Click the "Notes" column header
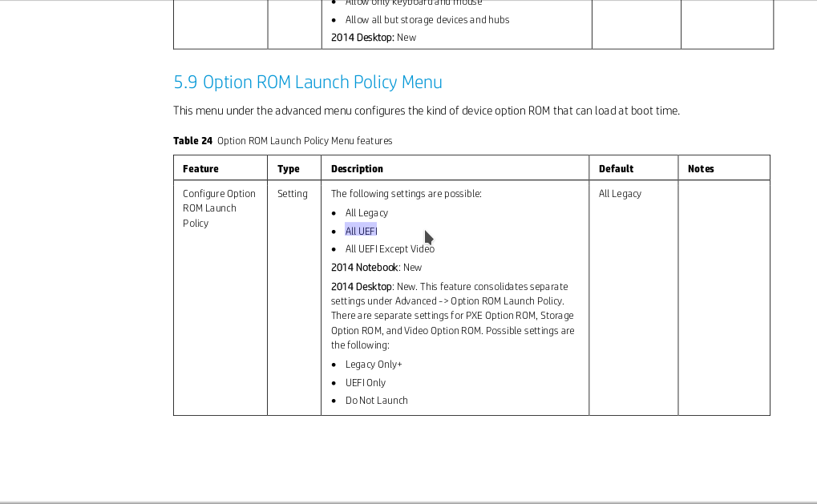 click(701, 169)
